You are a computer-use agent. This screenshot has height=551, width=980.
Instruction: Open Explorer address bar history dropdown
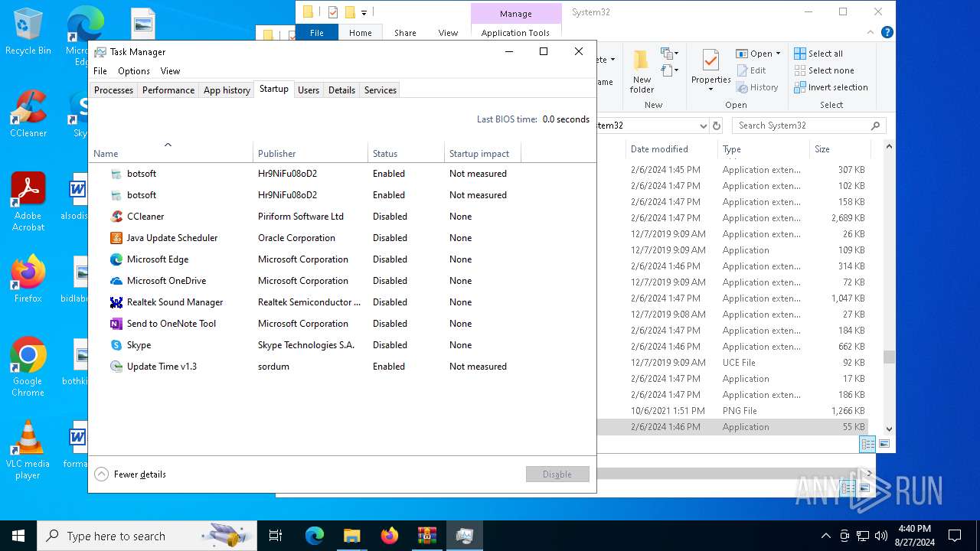703,126
